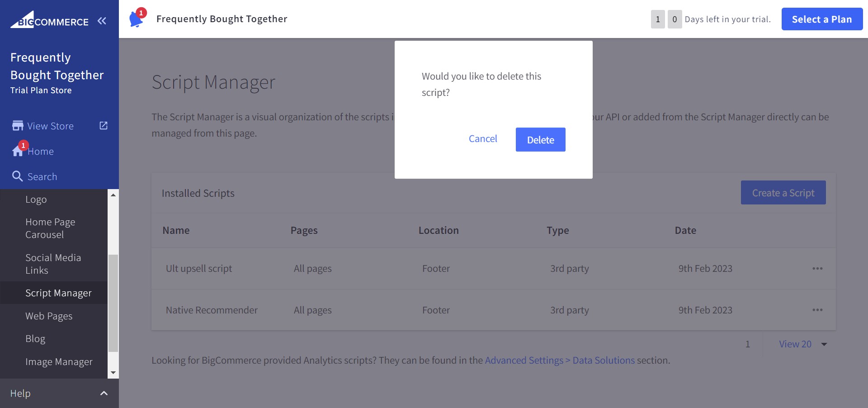Click Select a Plan button
This screenshot has width=868, height=408.
822,19
